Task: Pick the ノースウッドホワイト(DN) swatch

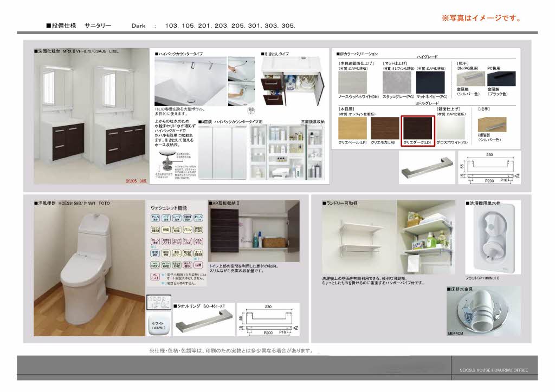Action: click(x=353, y=83)
